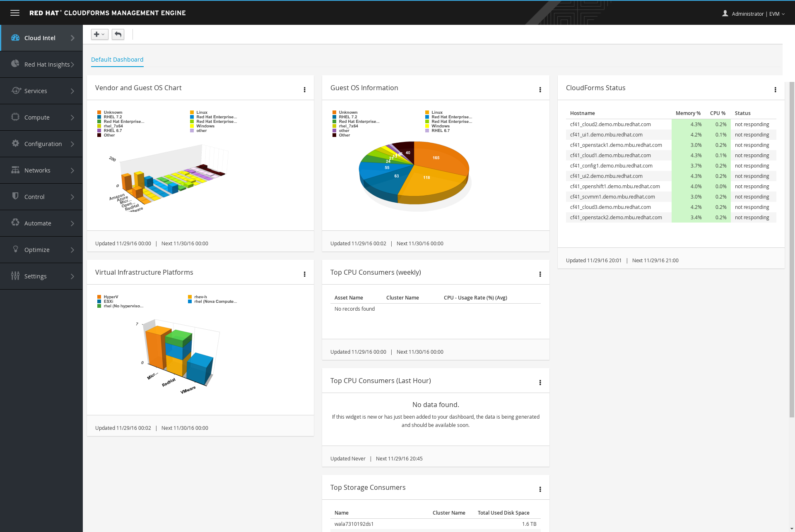Click hostname cf41_cloud2.demo.mbu.redhat.com
Image resolution: width=795 pixels, height=532 pixels.
coord(610,125)
